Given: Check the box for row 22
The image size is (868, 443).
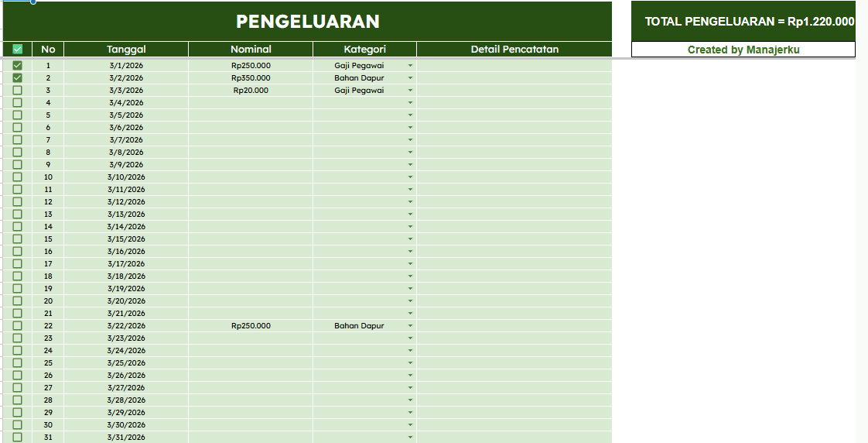Looking at the screenshot, I should tap(17, 325).
